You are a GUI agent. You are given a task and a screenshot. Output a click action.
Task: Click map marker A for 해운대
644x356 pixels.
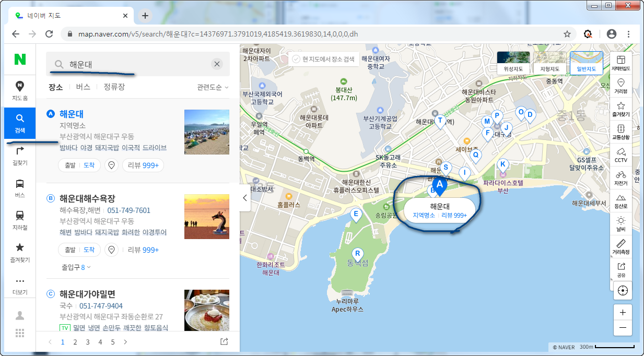pyautogui.click(x=439, y=186)
